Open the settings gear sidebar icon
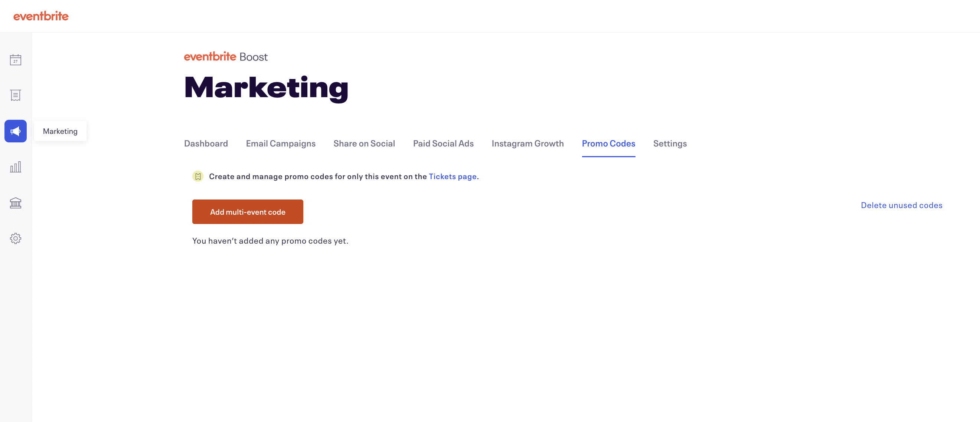 pos(16,238)
